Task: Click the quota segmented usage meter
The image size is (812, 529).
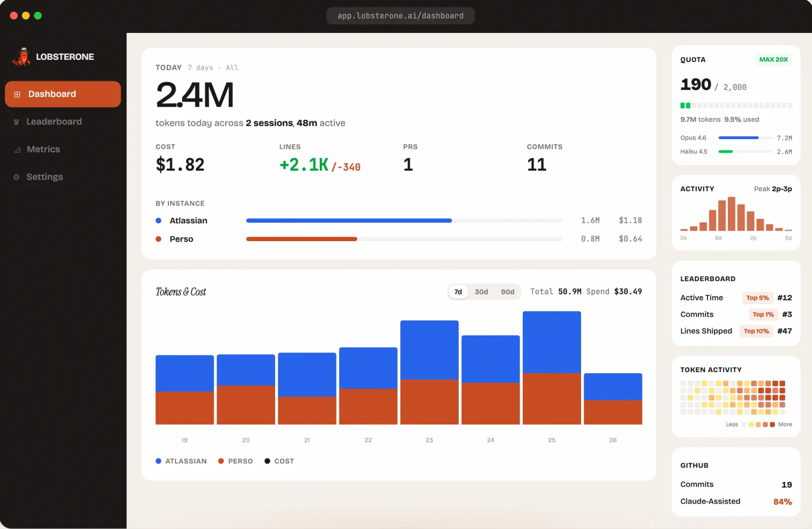Action: 736,106
